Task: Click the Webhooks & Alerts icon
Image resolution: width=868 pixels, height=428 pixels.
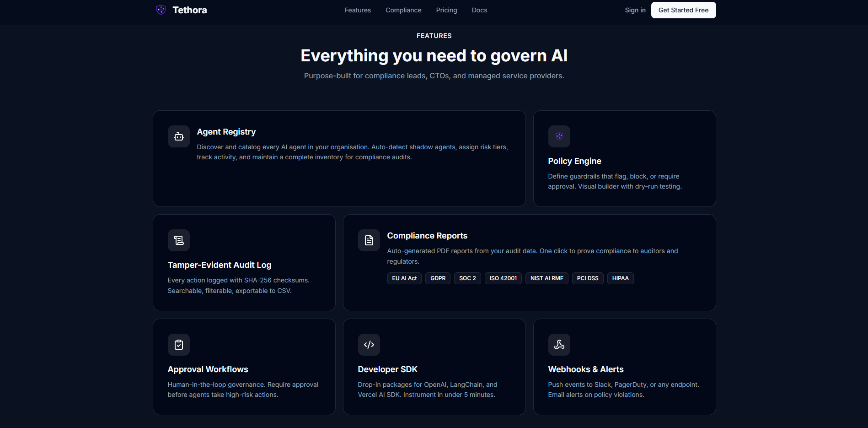Action: (559, 344)
